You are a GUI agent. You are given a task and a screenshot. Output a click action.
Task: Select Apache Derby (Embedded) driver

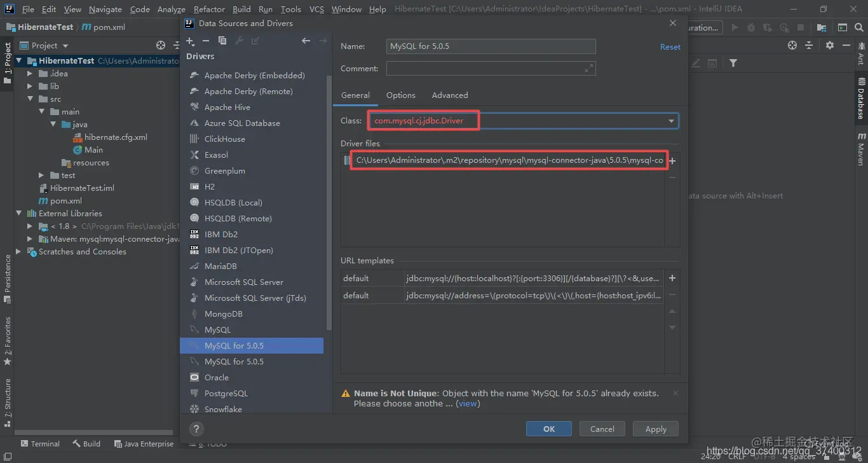click(x=254, y=75)
